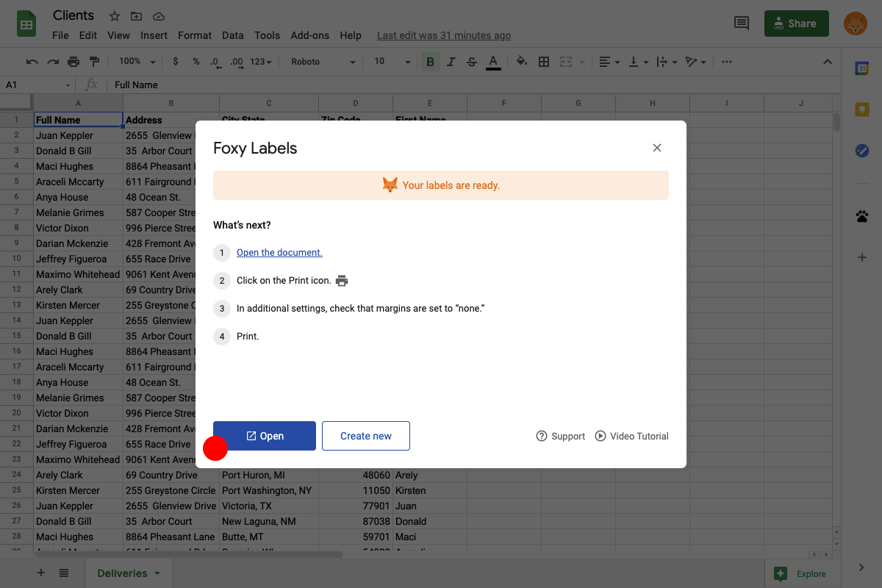882x588 pixels.
Task: Open the zoom 100% dropdown
Action: point(137,62)
